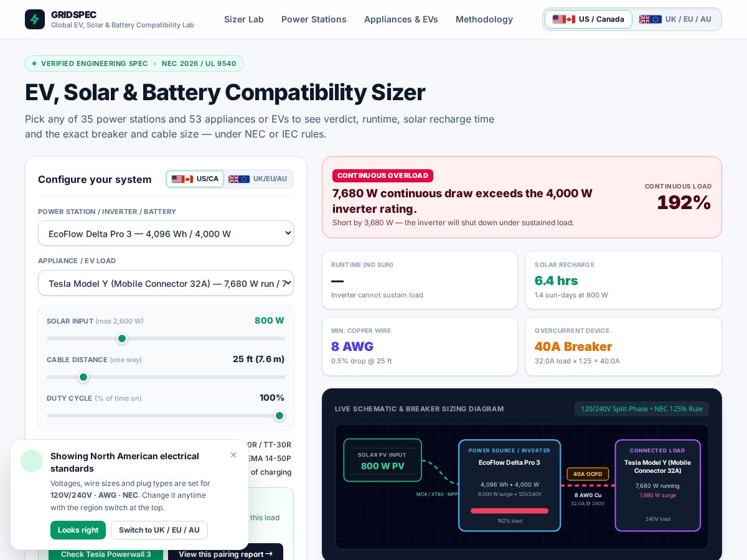Click the 100% duty cycle value
The image size is (747, 560).
272,398
